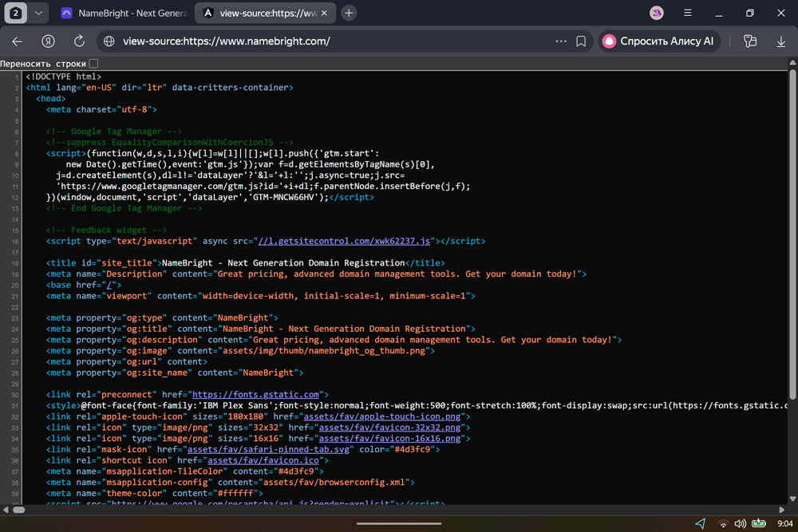
Task: Click the DOCTYPE html line
Action: (64, 77)
